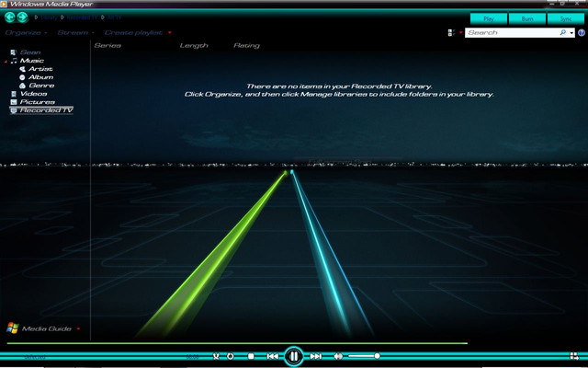Toggle shuffle mode

[x=216, y=356]
